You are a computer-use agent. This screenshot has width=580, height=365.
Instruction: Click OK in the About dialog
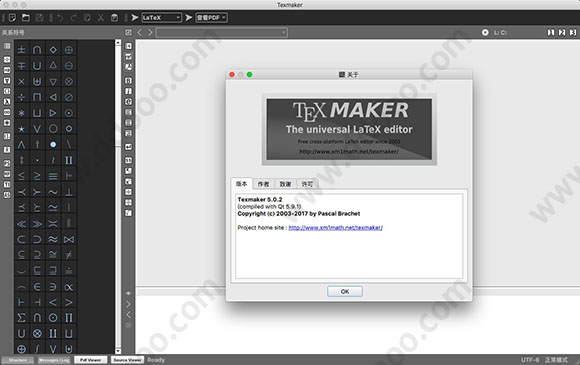point(345,291)
